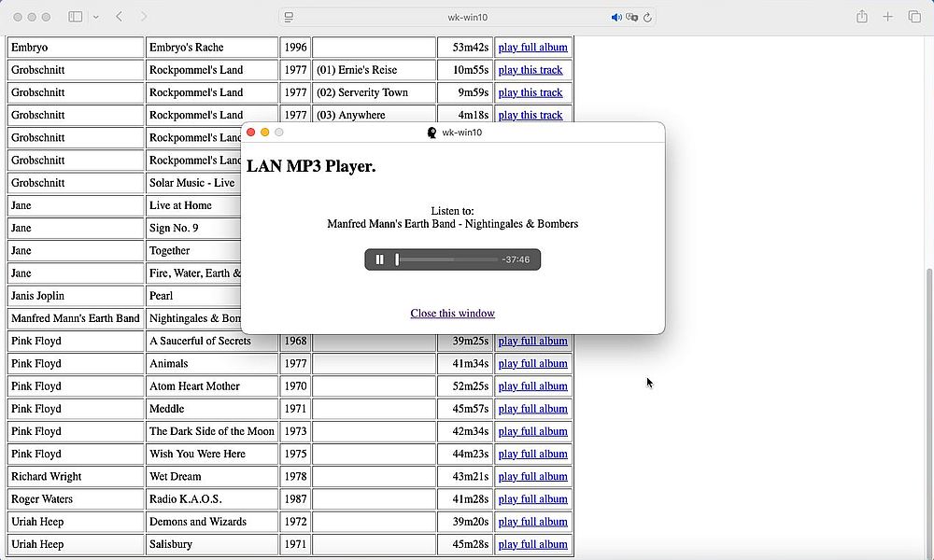Reload the wk-win10 page
The width and height of the screenshot is (934, 560).
coord(648,16)
